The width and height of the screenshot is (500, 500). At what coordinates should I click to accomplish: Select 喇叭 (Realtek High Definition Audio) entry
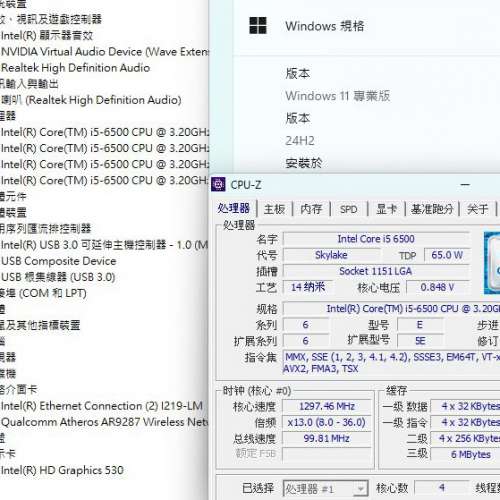[x=91, y=100]
